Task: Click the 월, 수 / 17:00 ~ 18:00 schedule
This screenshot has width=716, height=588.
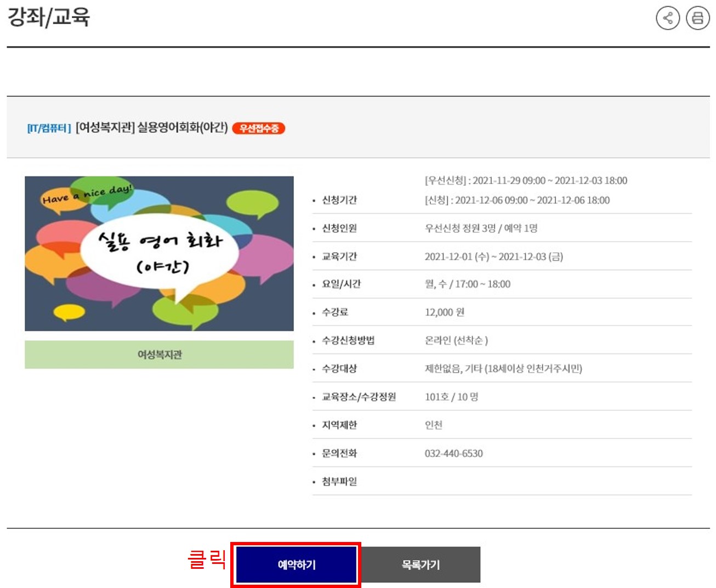Action: pyautogui.click(x=467, y=284)
